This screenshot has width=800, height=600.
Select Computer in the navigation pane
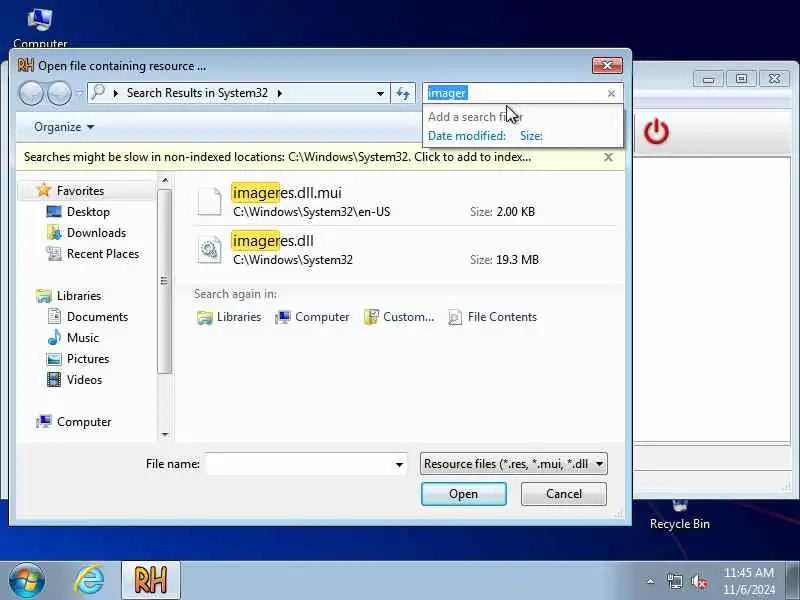tap(74, 422)
